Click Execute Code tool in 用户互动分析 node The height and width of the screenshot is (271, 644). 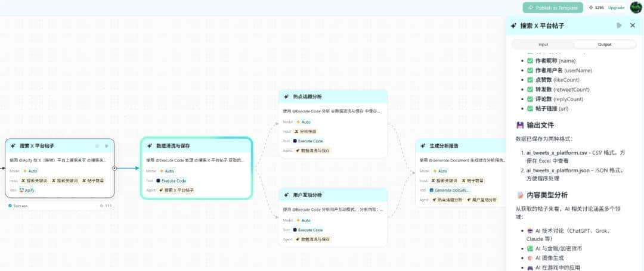[308, 230]
